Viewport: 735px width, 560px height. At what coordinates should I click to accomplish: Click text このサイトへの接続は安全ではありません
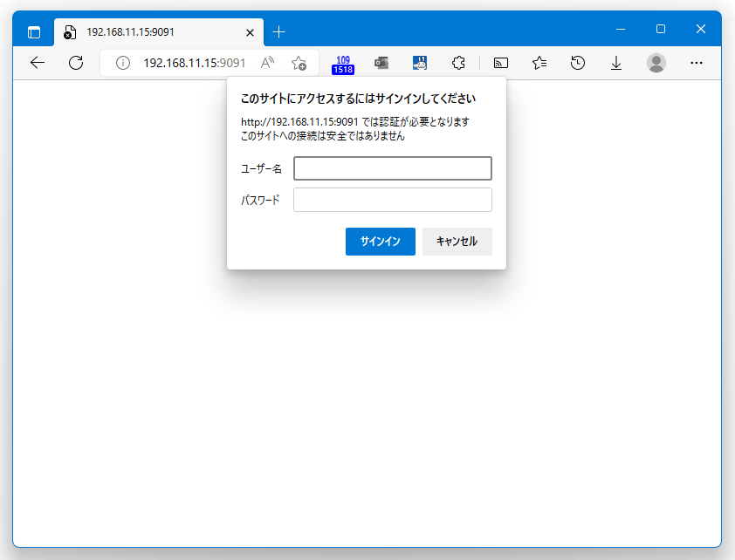pyautogui.click(x=322, y=136)
